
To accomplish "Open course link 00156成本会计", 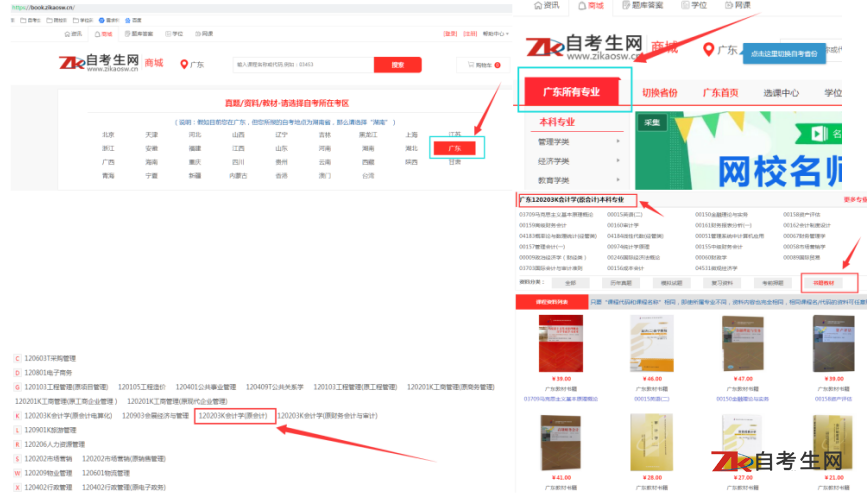I will click(x=625, y=268).
